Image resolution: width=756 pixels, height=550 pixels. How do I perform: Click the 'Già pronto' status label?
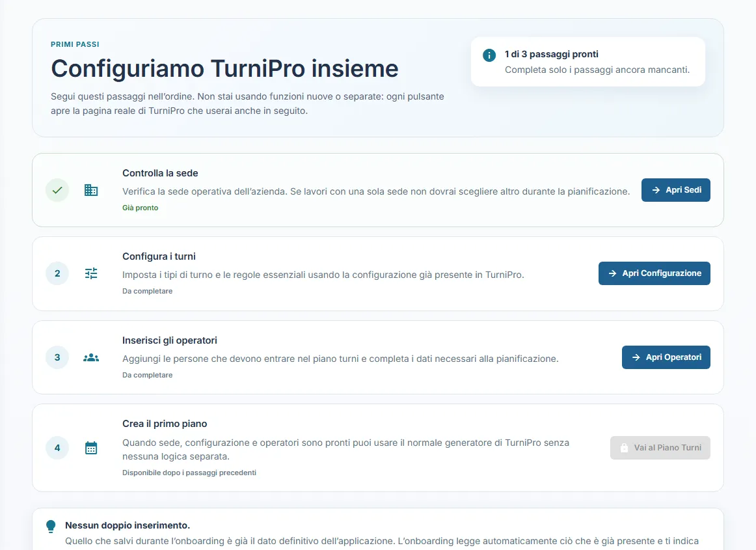pos(141,208)
